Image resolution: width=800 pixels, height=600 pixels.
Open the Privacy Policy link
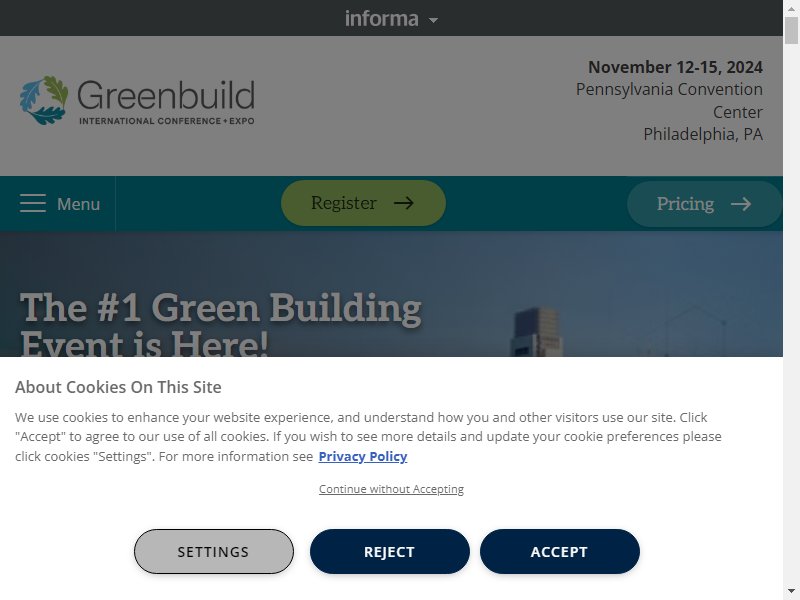click(x=363, y=456)
